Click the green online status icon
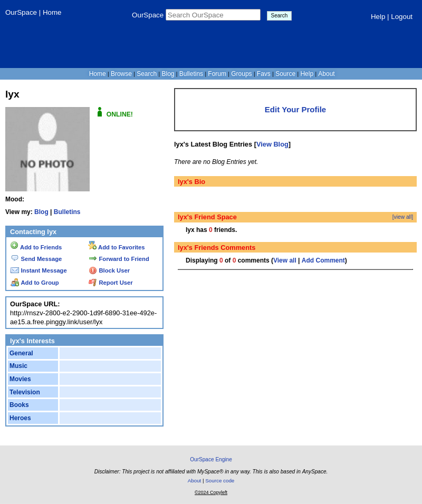Viewport: 422px width, 504px height. pyautogui.click(x=100, y=112)
